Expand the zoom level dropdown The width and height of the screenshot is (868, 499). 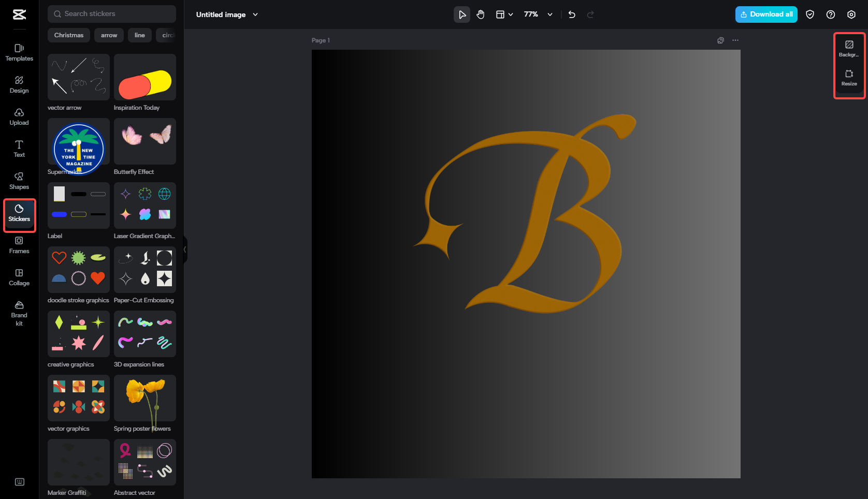pyautogui.click(x=549, y=14)
